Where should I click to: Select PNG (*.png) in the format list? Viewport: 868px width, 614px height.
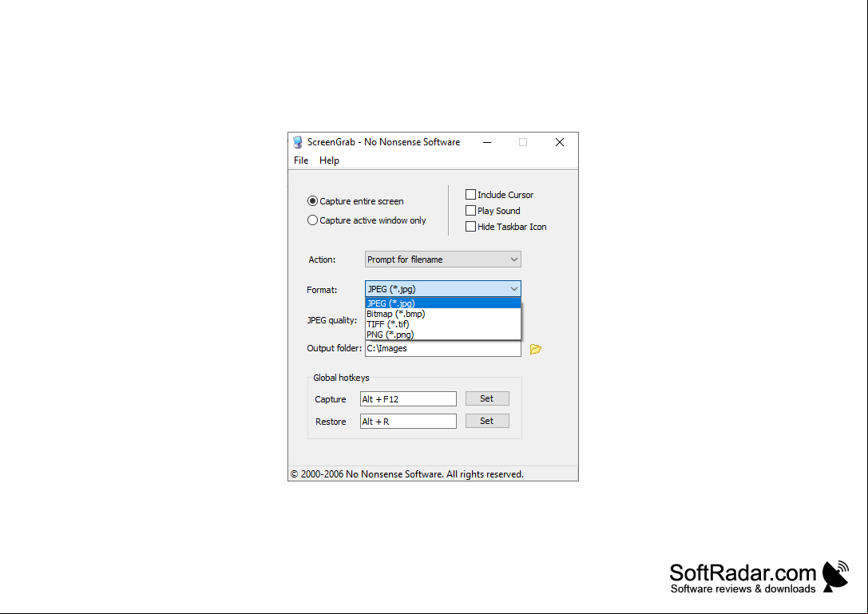[x=443, y=335]
